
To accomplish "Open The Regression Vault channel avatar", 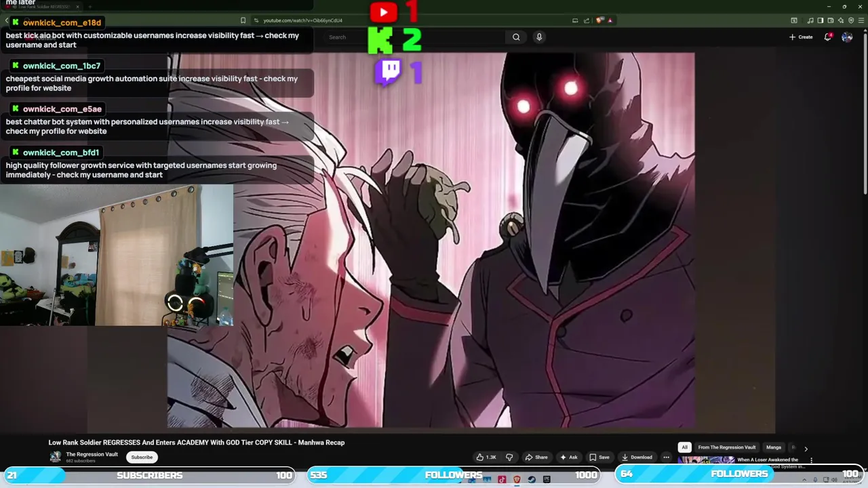I will point(56,457).
